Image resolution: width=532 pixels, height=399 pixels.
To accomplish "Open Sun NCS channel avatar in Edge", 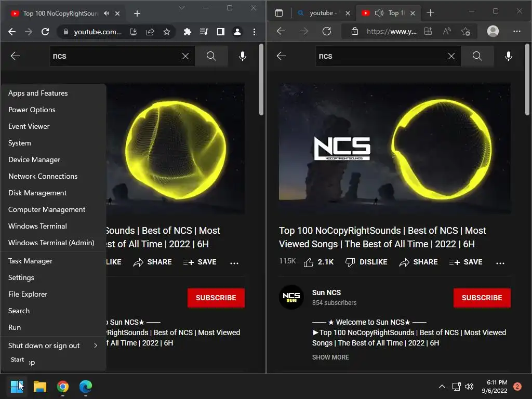I will click(x=291, y=297).
